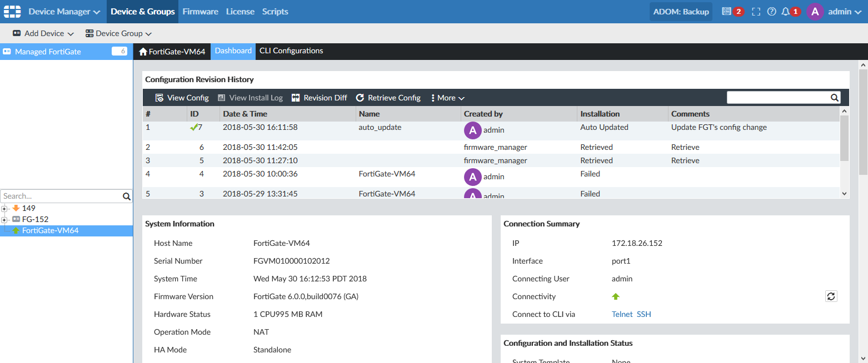Toggle full screen mode icon
Screen dimensions: 868x363
point(756,12)
